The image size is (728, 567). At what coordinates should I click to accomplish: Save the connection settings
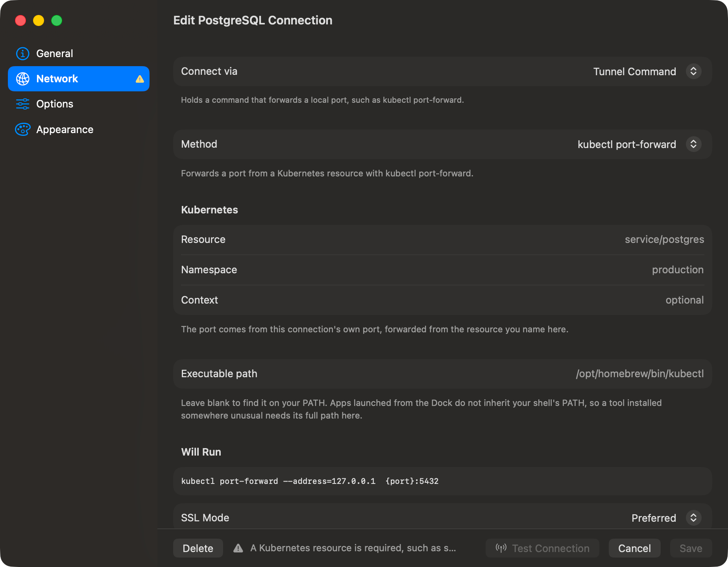[x=691, y=548]
